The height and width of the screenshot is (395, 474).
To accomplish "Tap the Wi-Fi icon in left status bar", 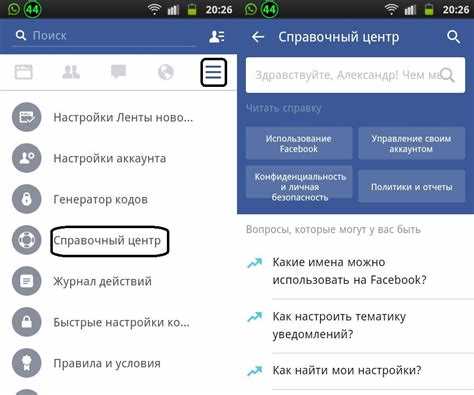I will pos(154,9).
